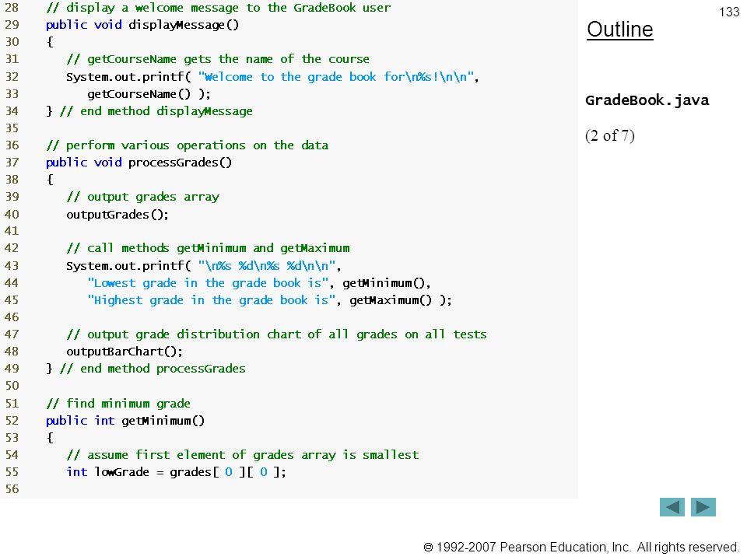Click "int lowGrade = grades[ 0 ][ 0 ];"

tap(177, 472)
